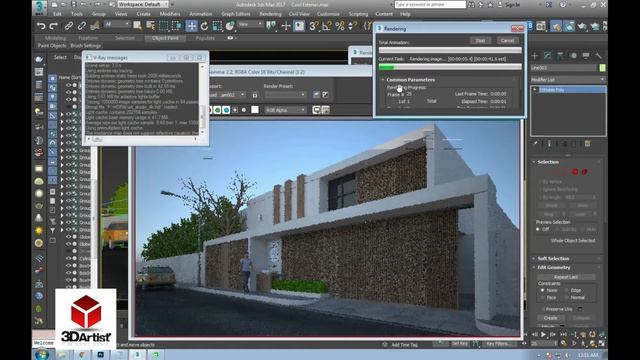
Task: Activate the Select and Place tool
Action: [230, 26]
